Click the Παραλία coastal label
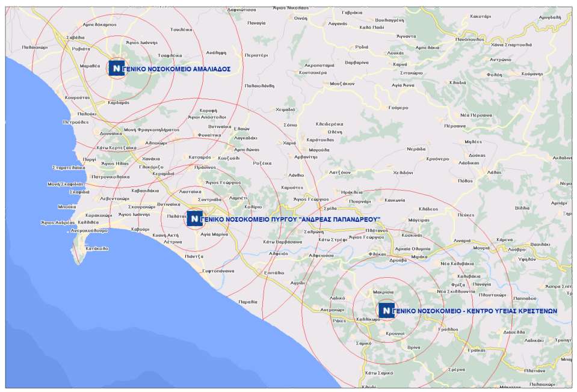The height and width of the screenshot is (392, 577). pos(248,302)
